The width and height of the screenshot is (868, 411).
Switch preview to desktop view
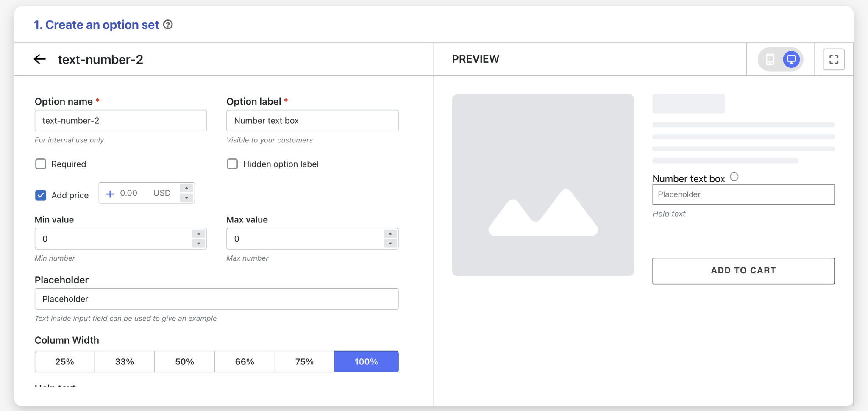(x=791, y=59)
